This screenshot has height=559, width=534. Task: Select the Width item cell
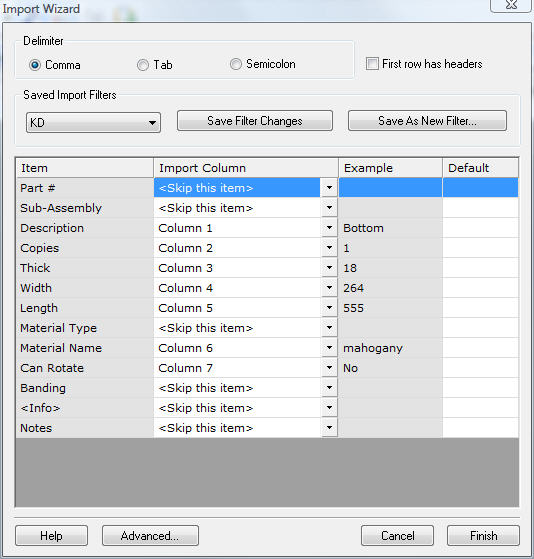pyautogui.click(x=85, y=287)
